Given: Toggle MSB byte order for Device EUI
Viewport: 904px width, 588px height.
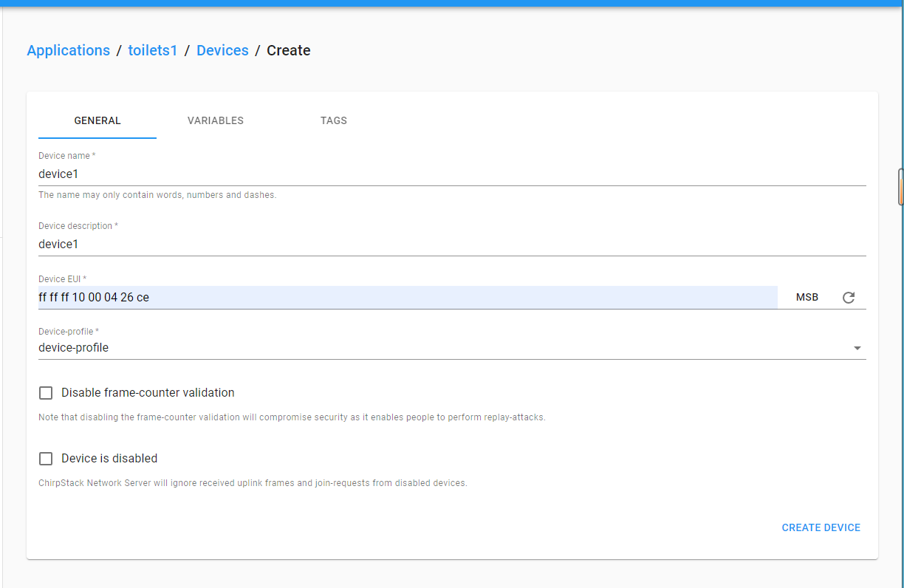Looking at the screenshot, I should click(x=807, y=298).
